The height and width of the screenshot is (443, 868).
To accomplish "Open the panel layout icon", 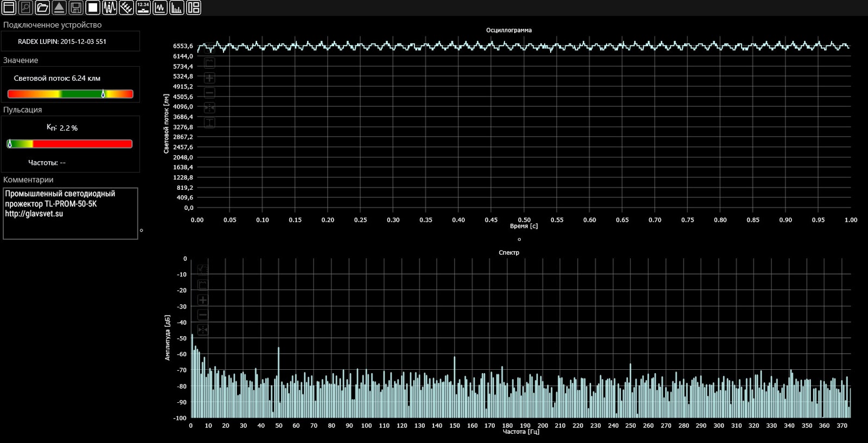I will tap(194, 8).
